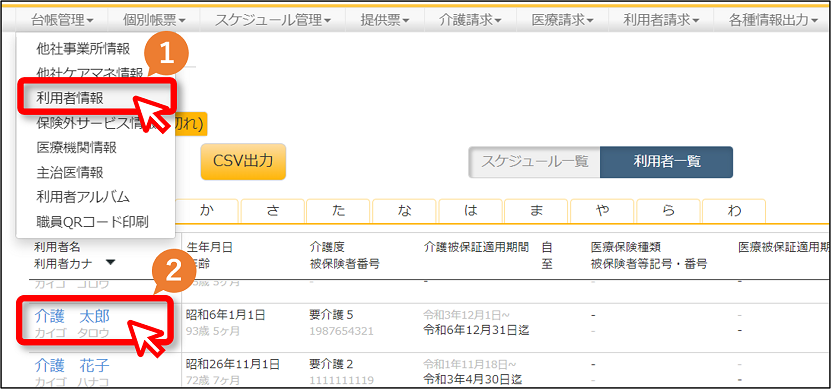Screen dimensions: 831x389
Task: Click the CSV出力 button
Action: [243, 161]
